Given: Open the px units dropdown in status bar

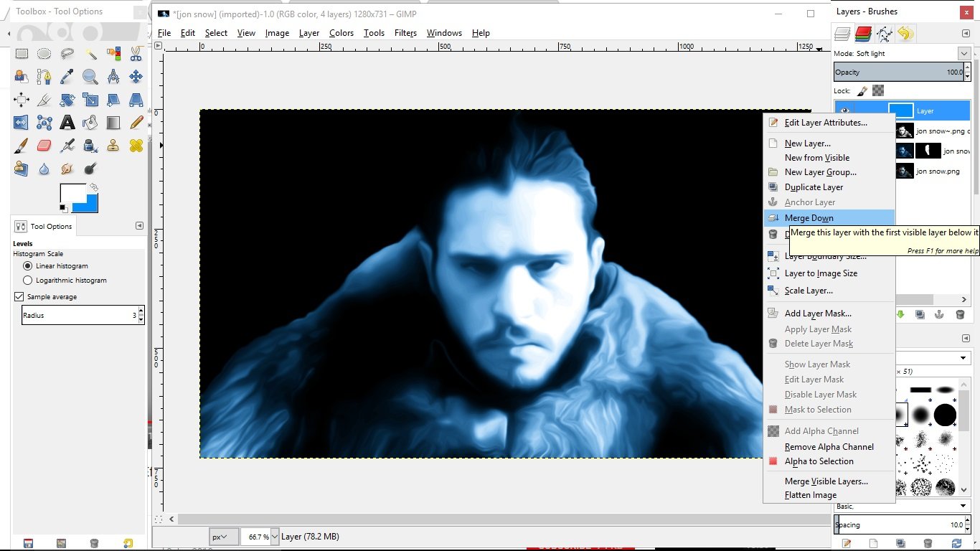Looking at the screenshot, I should point(225,537).
